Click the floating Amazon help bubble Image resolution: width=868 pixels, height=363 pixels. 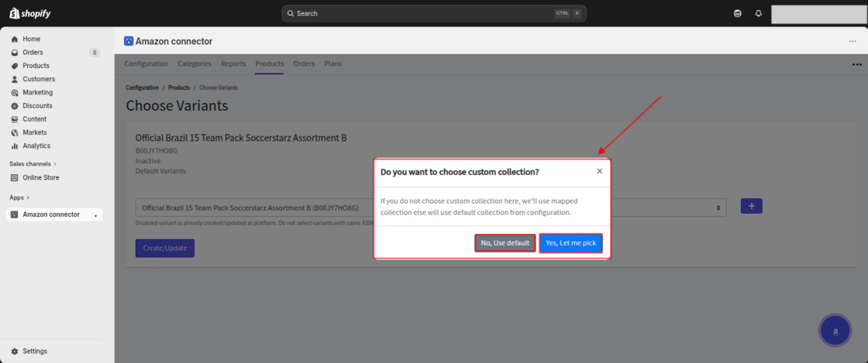835,330
